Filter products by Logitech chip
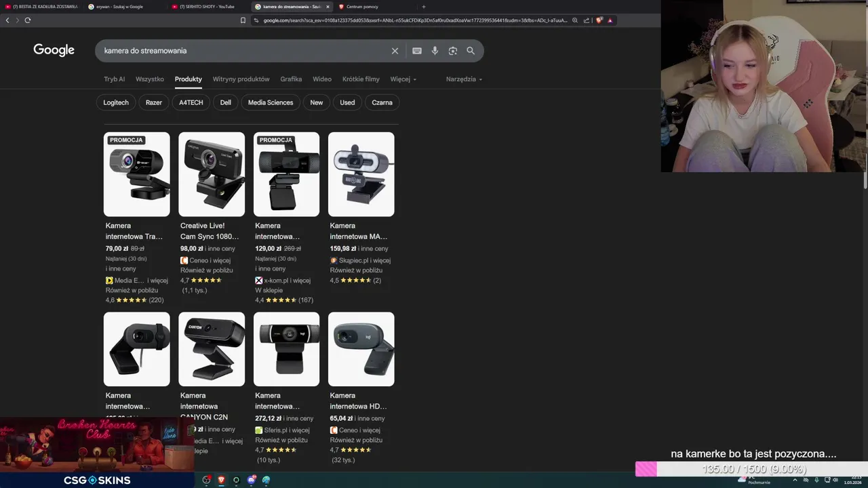Image resolution: width=868 pixels, height=488 pixels. [x=116, y=102]
